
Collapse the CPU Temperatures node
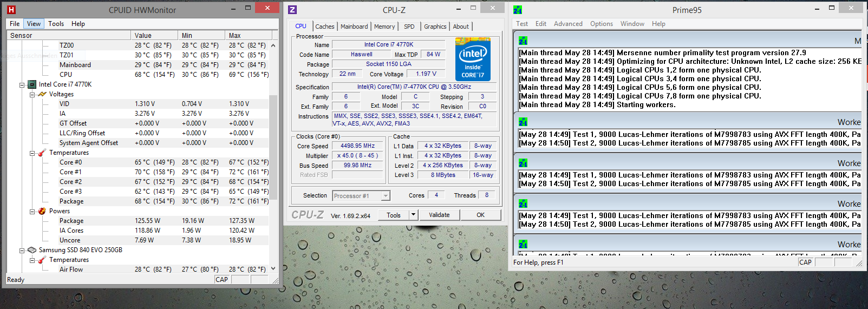32,153
